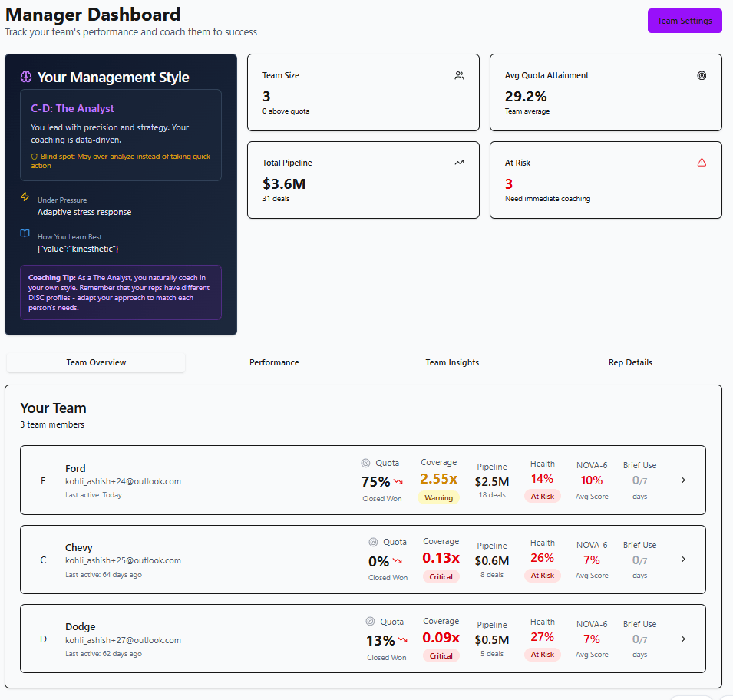Click the target icon in Avg Quota Attainment card
Viewport: 733px width, 700px height.
click(702, 75)
